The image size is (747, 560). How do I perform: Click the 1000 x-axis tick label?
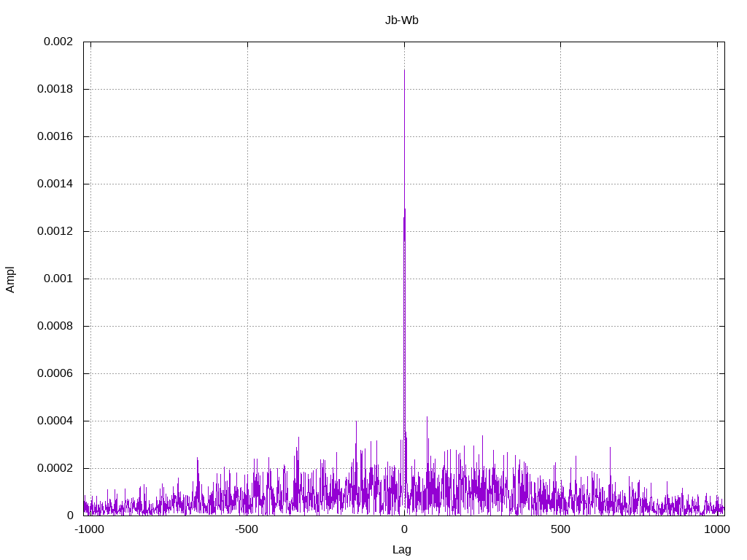pyautogui.click(x=717, y=529)
